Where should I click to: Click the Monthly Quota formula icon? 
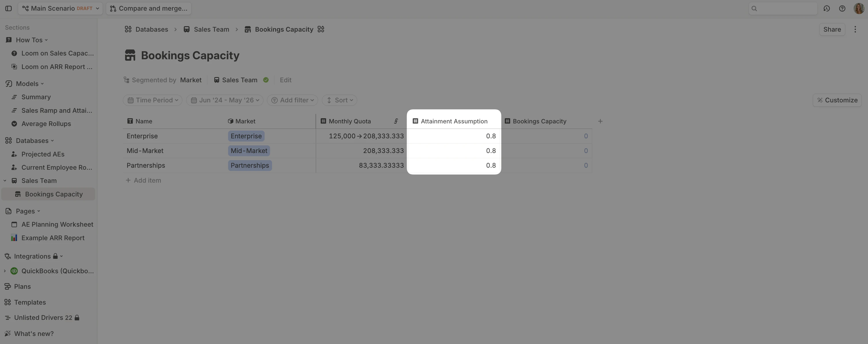[396, 121]
